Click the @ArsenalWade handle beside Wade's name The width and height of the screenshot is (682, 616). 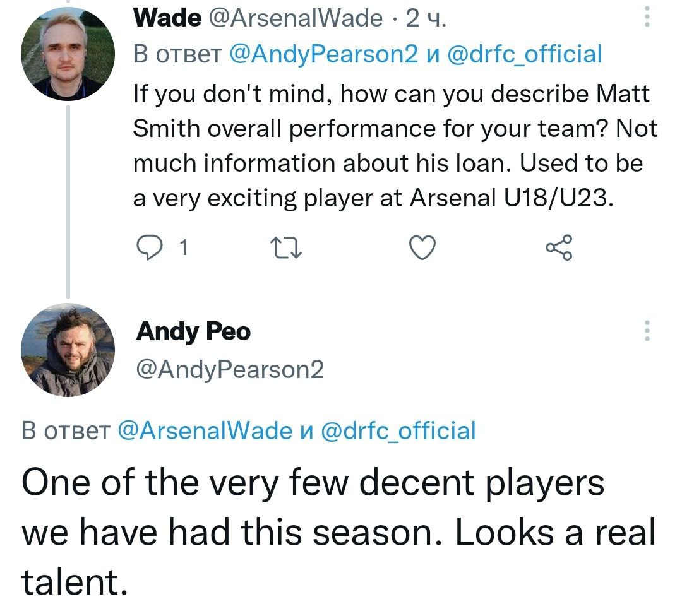pos(294,19)
